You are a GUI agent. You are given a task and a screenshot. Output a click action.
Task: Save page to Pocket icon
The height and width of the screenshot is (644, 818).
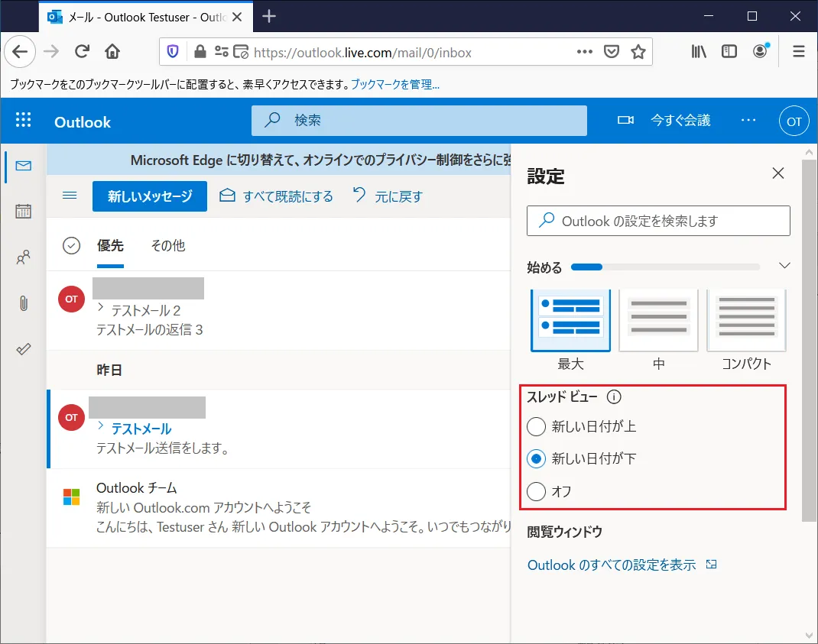click(612, 52)
